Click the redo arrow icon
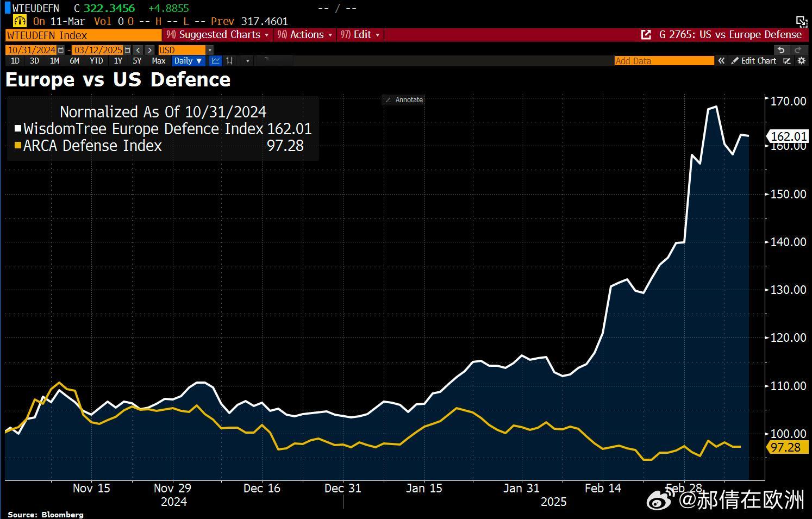The image size is (812, 519). pos(798,50)
